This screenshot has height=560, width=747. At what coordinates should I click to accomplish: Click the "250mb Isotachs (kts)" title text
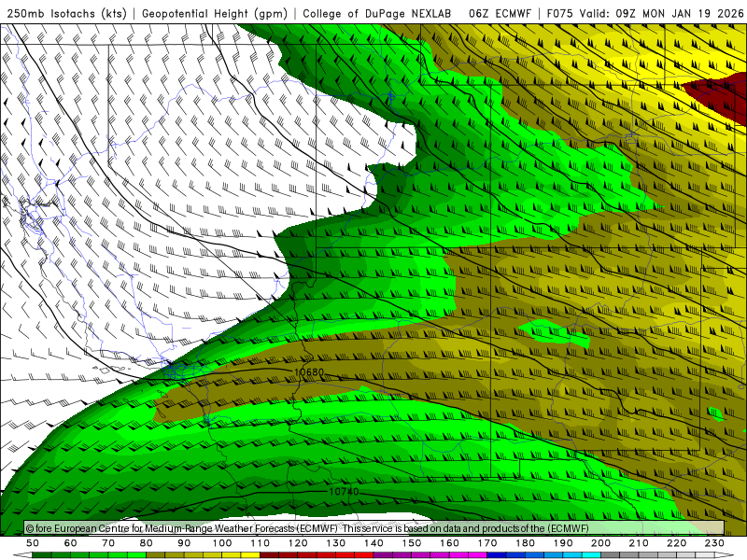coord(66,14)
